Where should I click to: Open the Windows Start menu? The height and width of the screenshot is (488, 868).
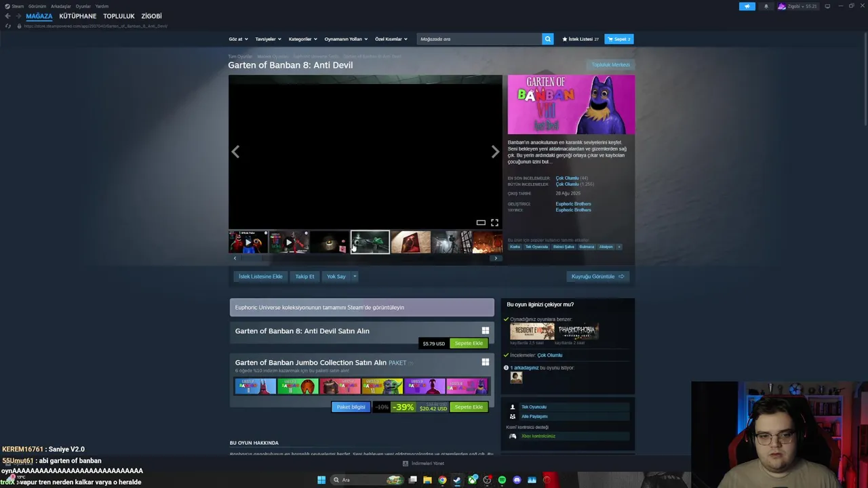(x=321, y=480)
